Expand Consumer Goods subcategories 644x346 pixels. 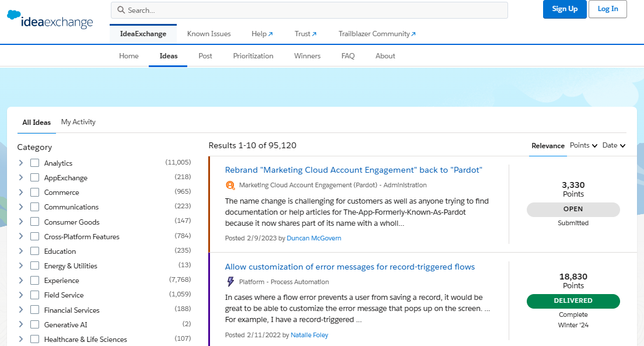point(21,222)
